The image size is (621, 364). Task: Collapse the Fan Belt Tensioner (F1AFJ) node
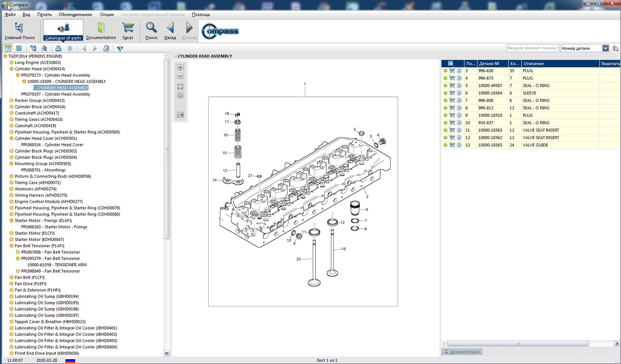[11, 246]
